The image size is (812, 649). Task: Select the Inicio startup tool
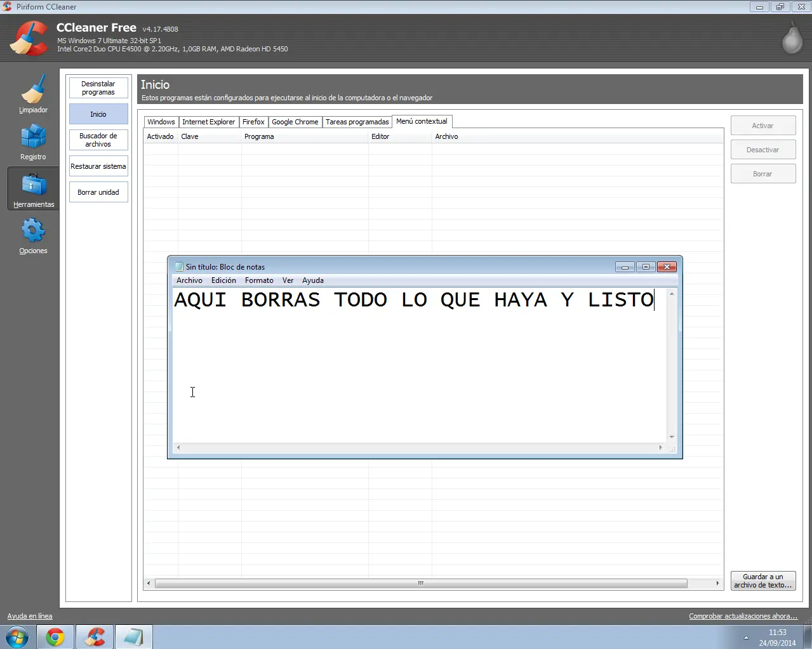[x=98, y=114]
